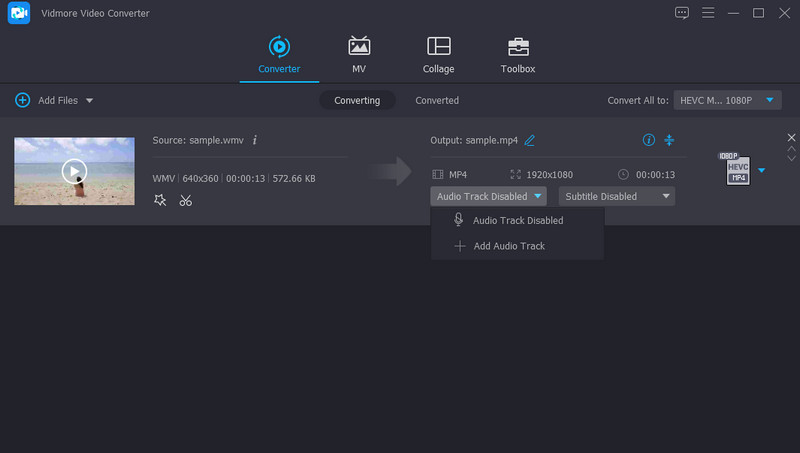View output media information icon
The image size is (800, 453).
click(x=648, y=140)
